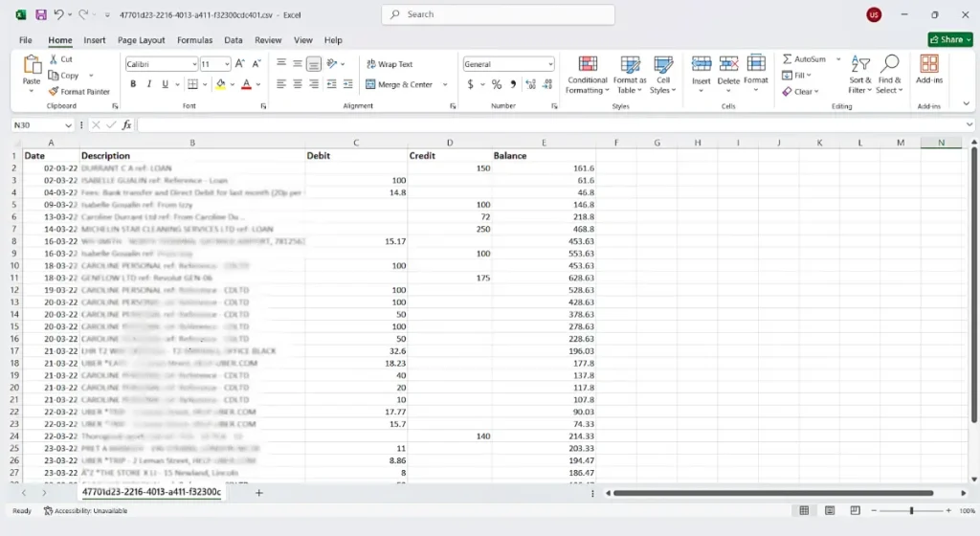
Task: Activate the Format Painter
Action: coord(78,91)
